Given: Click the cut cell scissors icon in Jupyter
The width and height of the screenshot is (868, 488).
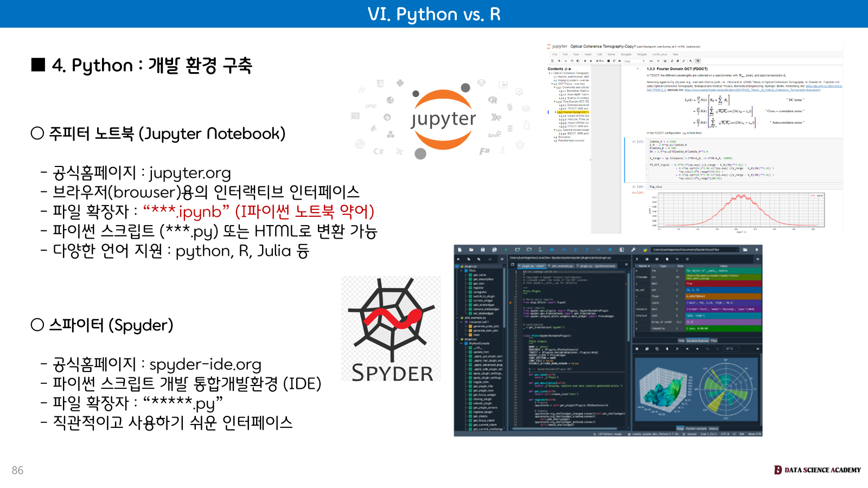Looking at the screenshot, I should pos(566,61).
